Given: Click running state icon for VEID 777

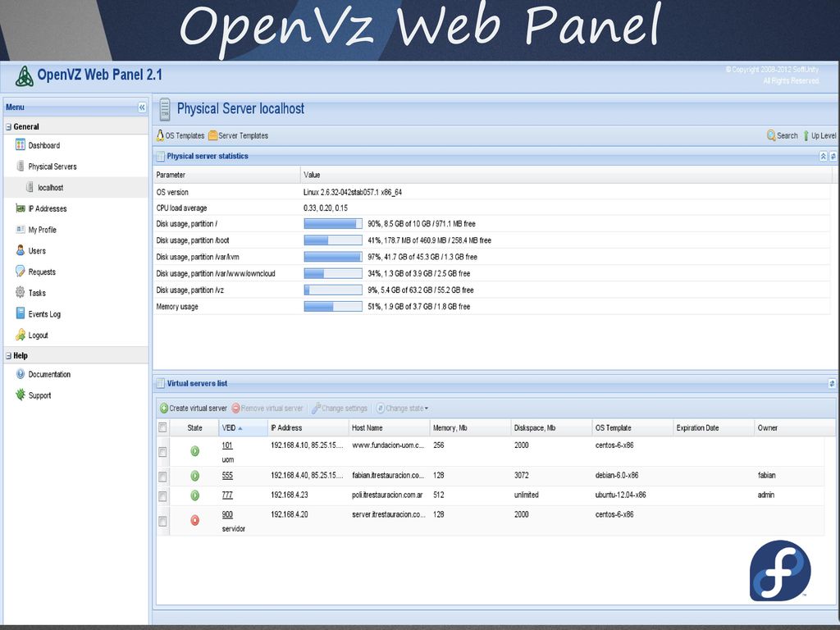Looking at the screenshot, I should (195, 495).
